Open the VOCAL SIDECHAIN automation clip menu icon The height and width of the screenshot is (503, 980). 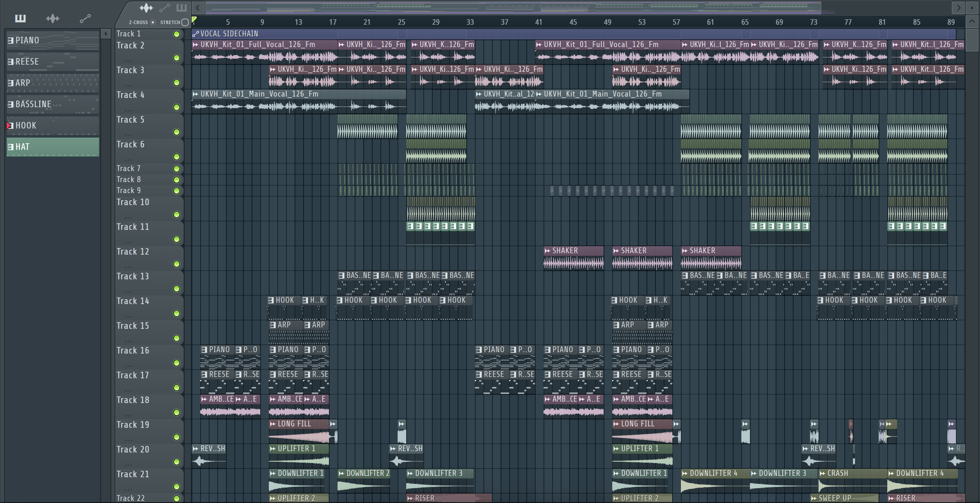click(195, 34)
